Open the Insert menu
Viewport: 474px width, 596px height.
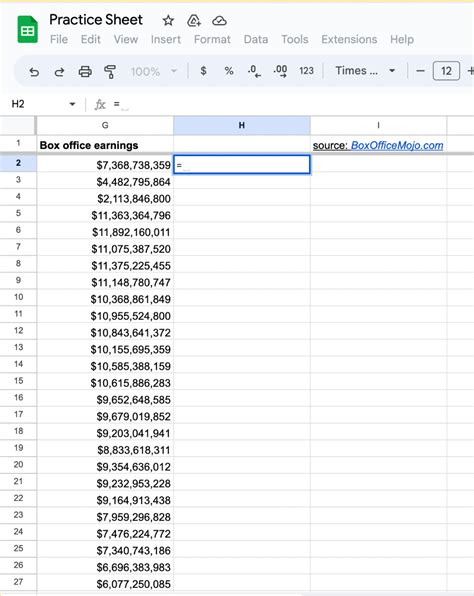(x=166, y=40)
